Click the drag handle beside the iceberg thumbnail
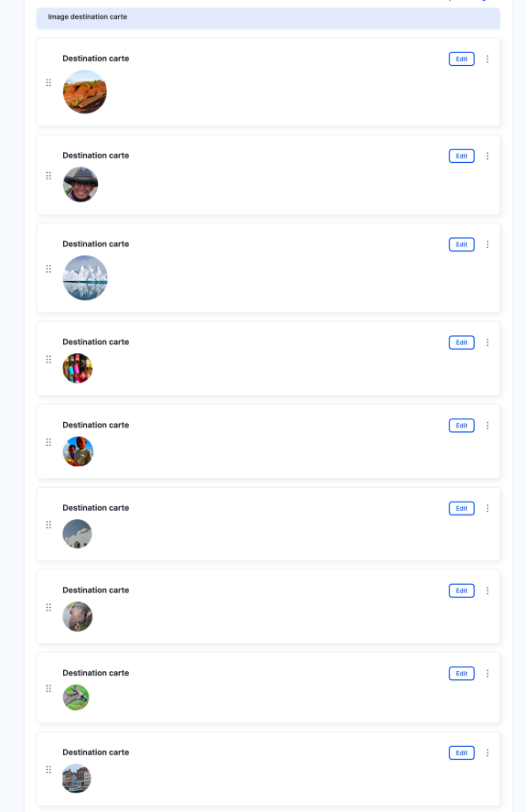Screen dimensions: 527x812 pos(48,269)
